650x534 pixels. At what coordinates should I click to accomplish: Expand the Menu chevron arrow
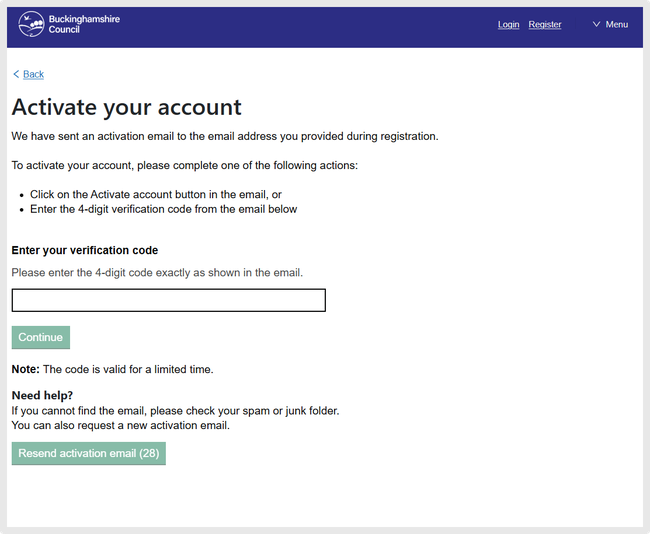pos(597,25)
